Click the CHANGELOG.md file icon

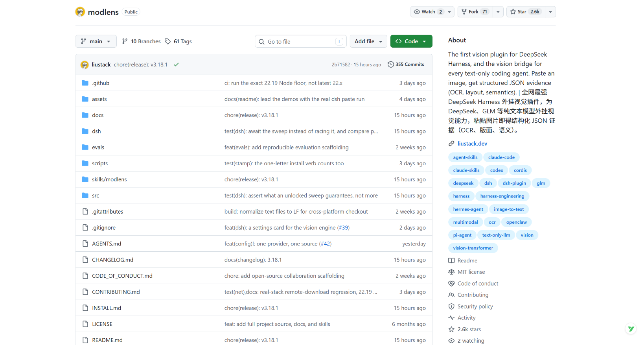point(85,260)
